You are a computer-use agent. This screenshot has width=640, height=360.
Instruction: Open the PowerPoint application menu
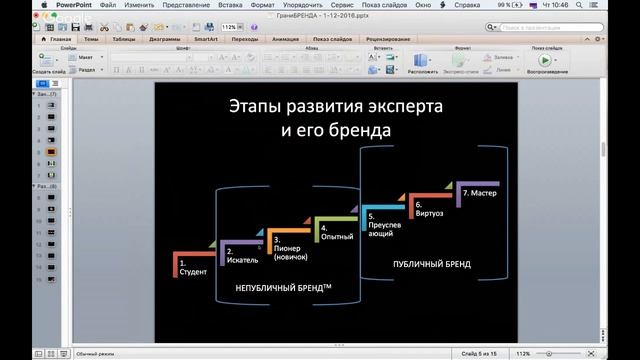point(74,5)
